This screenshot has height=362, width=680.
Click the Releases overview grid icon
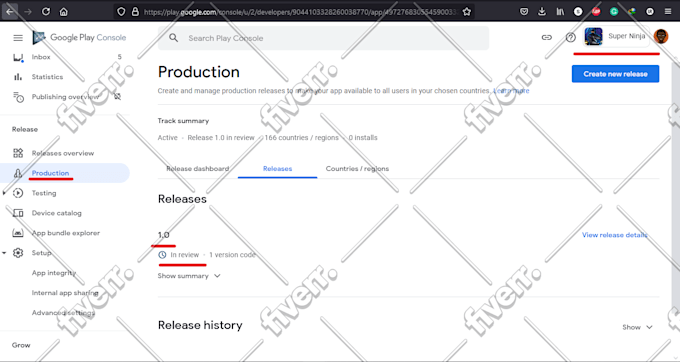pos(18,153)
